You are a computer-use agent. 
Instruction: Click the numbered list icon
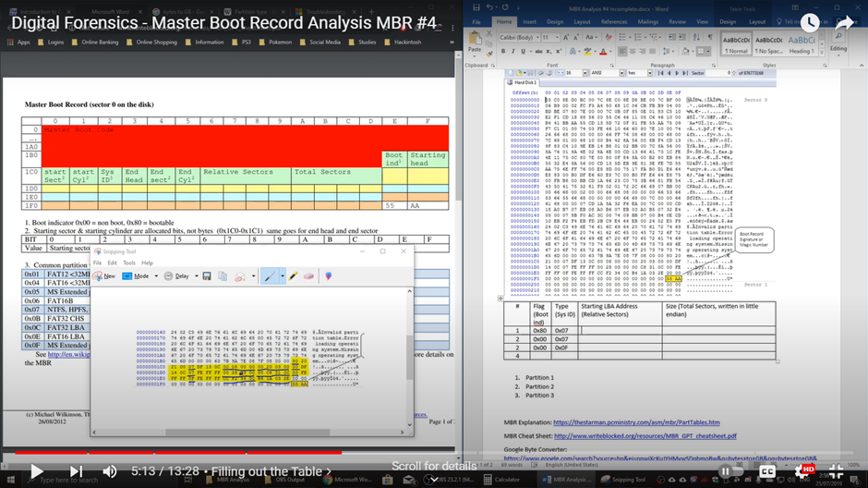(x=638, y=37)
